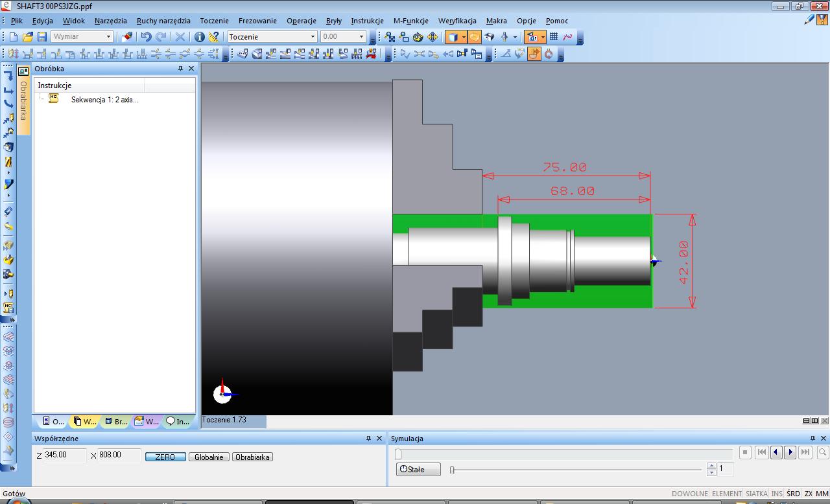Toggle the highlighted tool-path icon in second row

[534, 54]
